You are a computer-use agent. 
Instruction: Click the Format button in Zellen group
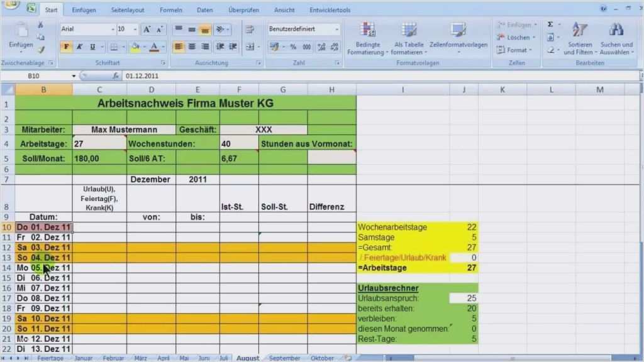click(x=514, y=49)
